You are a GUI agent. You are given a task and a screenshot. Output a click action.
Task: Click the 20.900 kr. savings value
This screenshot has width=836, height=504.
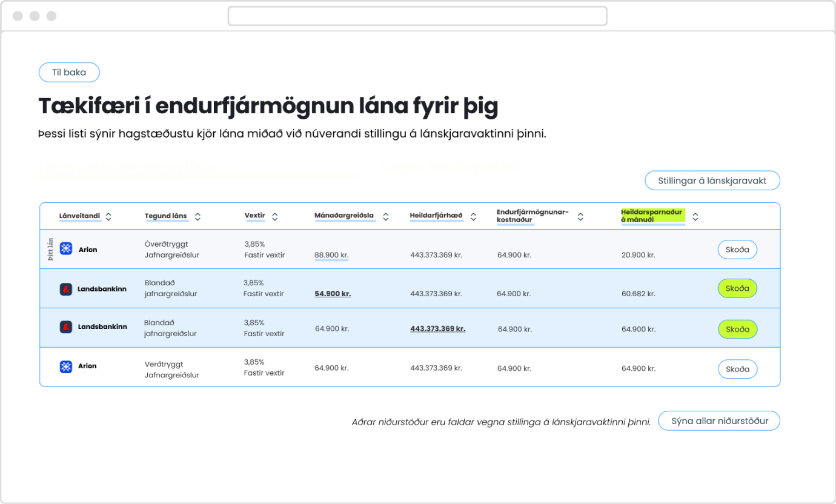coord(638,255)
